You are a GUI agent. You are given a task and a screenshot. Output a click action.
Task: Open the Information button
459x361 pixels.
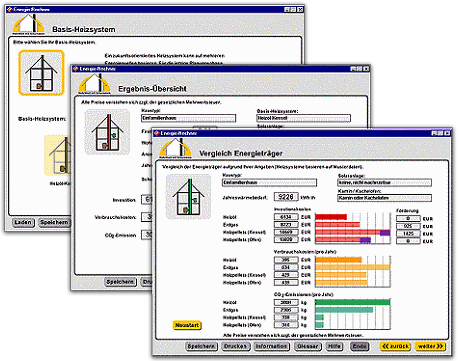click(x=272, y=347)
